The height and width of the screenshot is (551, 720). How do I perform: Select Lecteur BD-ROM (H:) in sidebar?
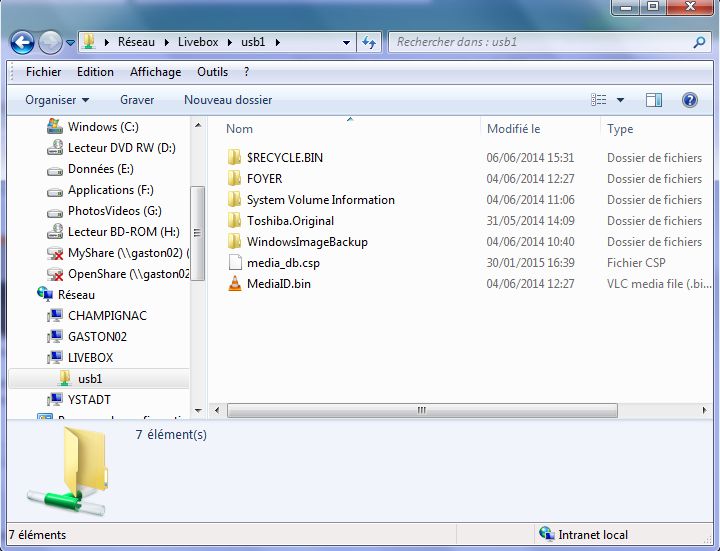tap(124, 232)
